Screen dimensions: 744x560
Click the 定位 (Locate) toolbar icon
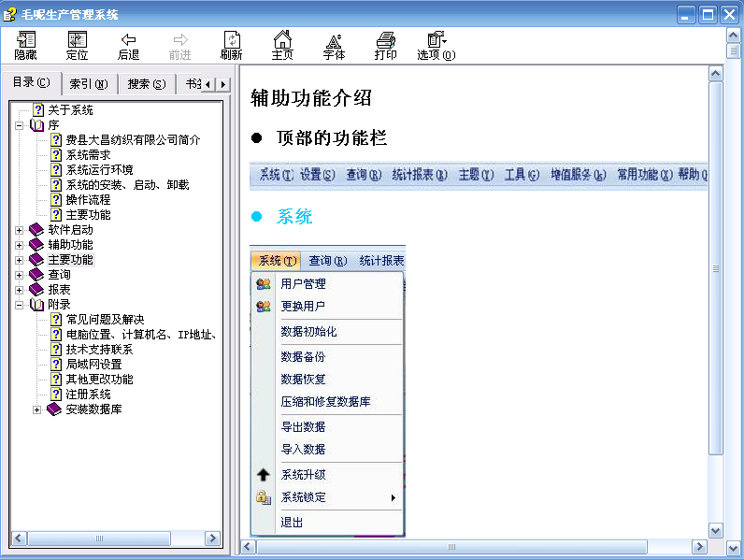(x=77, y=46)
